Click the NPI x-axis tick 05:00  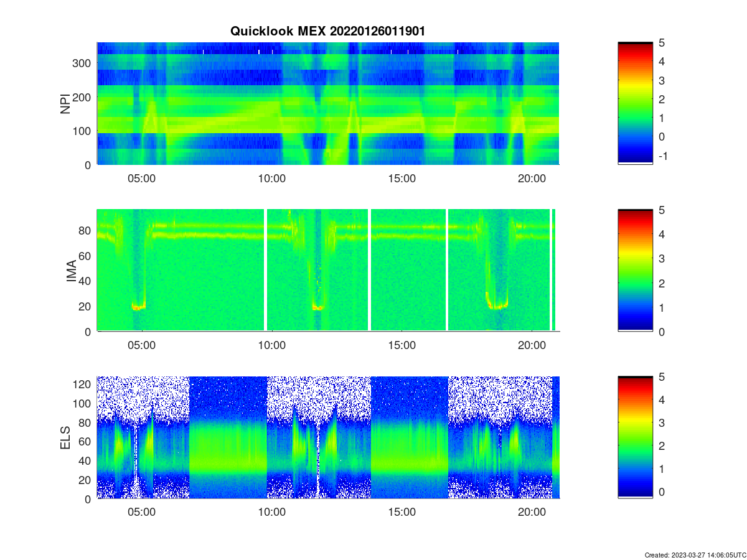coord(142,177)
